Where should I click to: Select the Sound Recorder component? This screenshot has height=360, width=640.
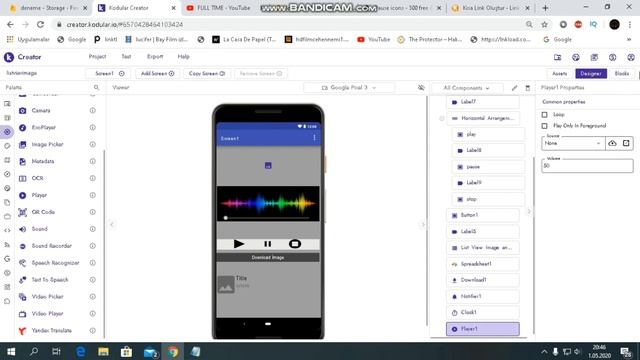[51, 246]
